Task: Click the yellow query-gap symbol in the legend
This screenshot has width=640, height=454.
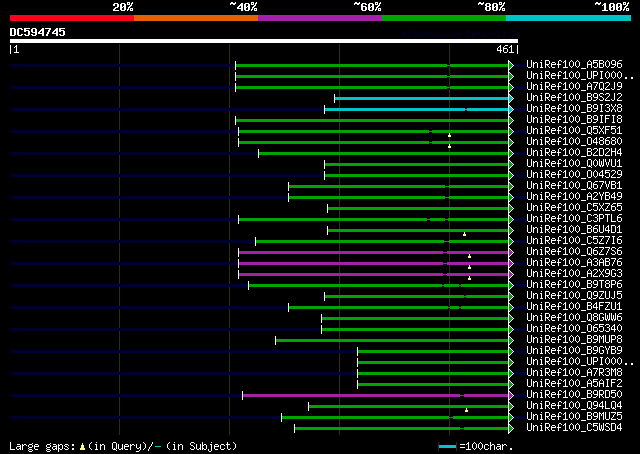Action: point(82,447)
